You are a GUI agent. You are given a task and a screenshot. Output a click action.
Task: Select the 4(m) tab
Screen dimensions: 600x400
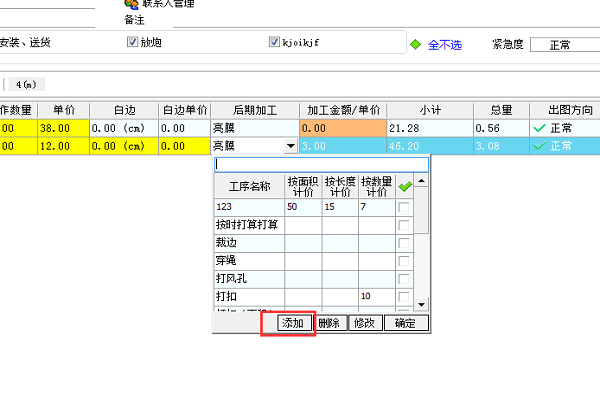[x=26, y=84]
